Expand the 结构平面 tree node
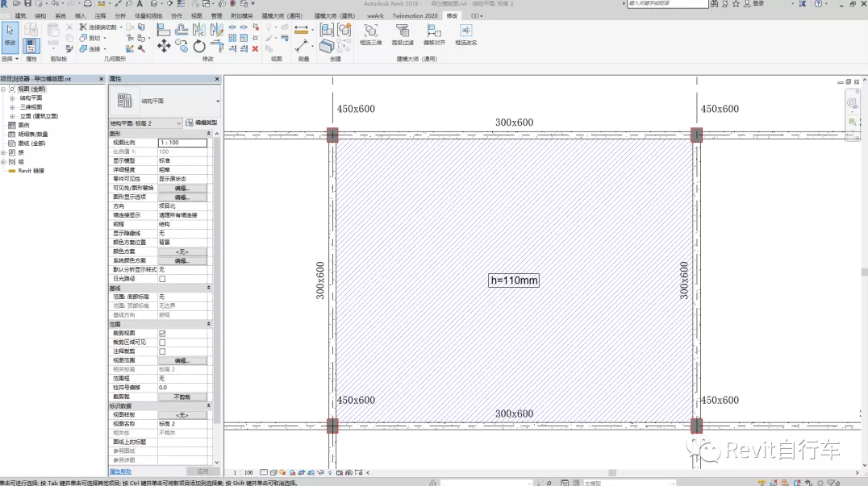Screen dimensions: 868x486 tap(12, 98)
